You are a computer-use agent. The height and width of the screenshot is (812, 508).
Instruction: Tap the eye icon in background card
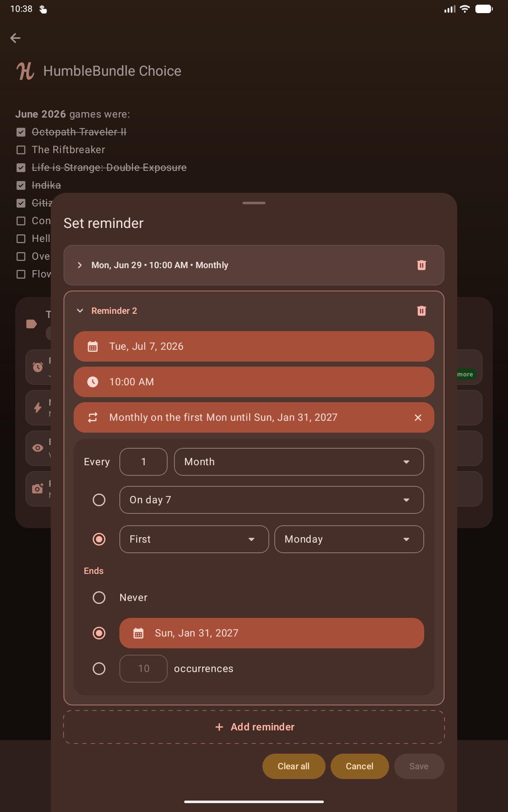coord(38,448)
